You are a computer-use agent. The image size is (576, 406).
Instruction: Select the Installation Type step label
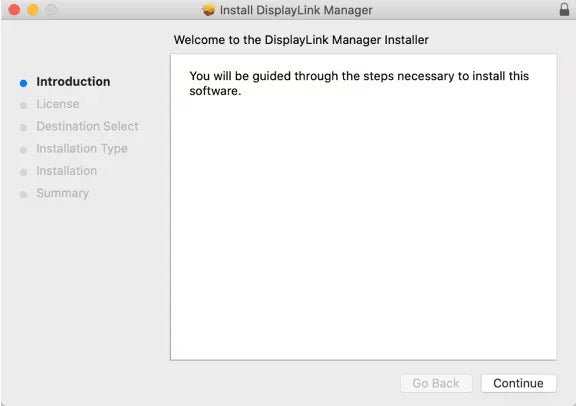point(82,148)
